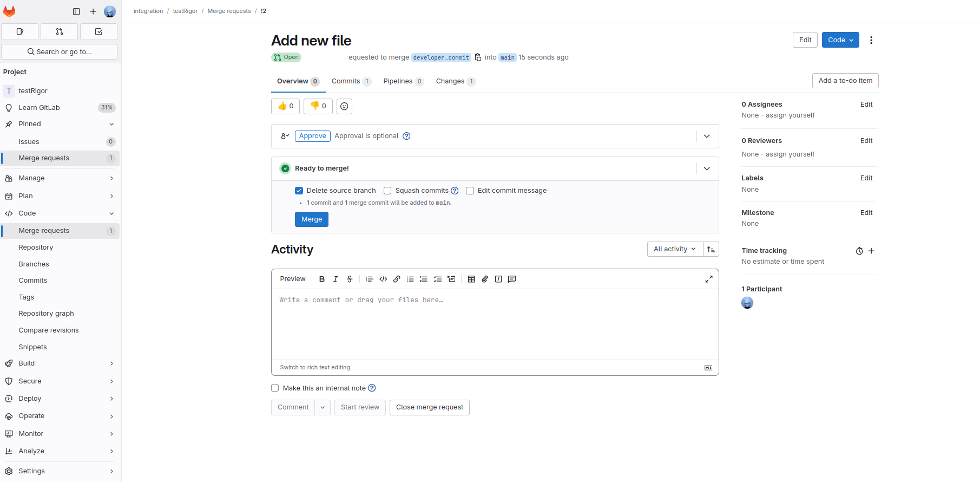Image resolution: width=980 pixels, height=482 pixels.
Task: Open the Code dropdown button
Action: coord(840,40)
